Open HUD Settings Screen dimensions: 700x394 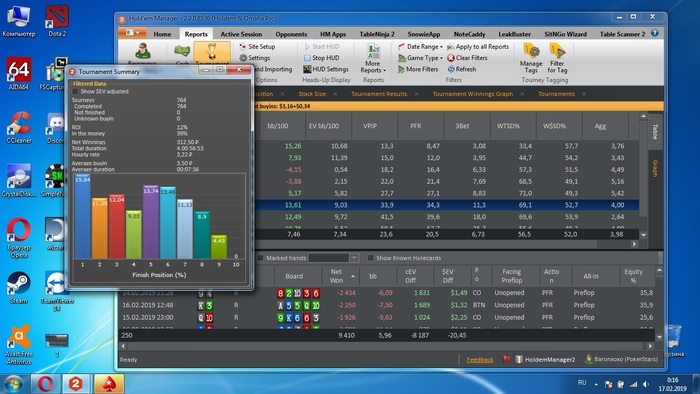point(325,69)
